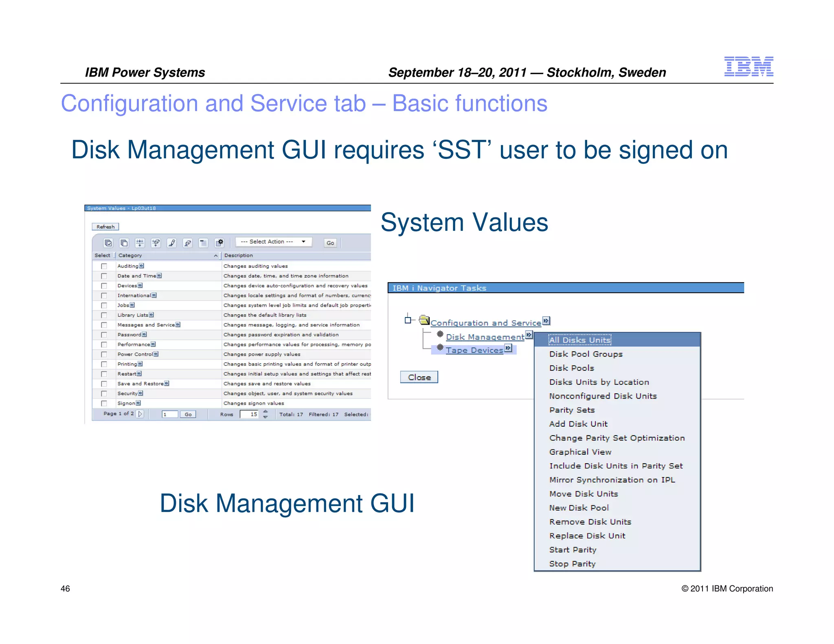Tick the Jobs row checkbox

pyautogui.click(x=104, y=305)
